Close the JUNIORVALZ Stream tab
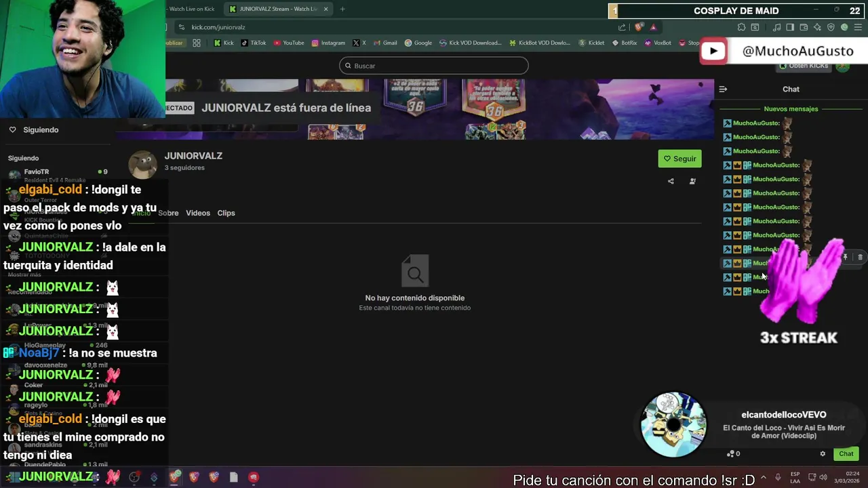Image resolution: width=868 pixels, height=488 pixels. coord(325,9)
